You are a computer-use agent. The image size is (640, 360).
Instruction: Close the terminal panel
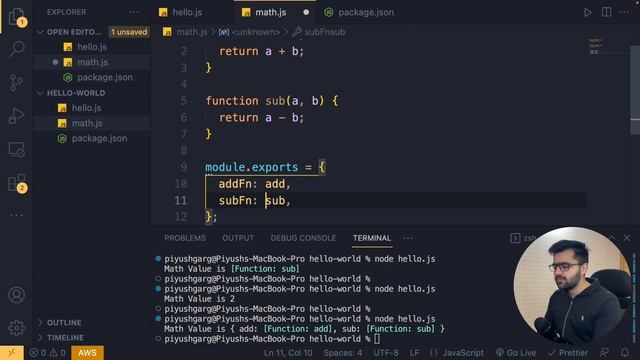pyautogui.click(x=627, y=238)
